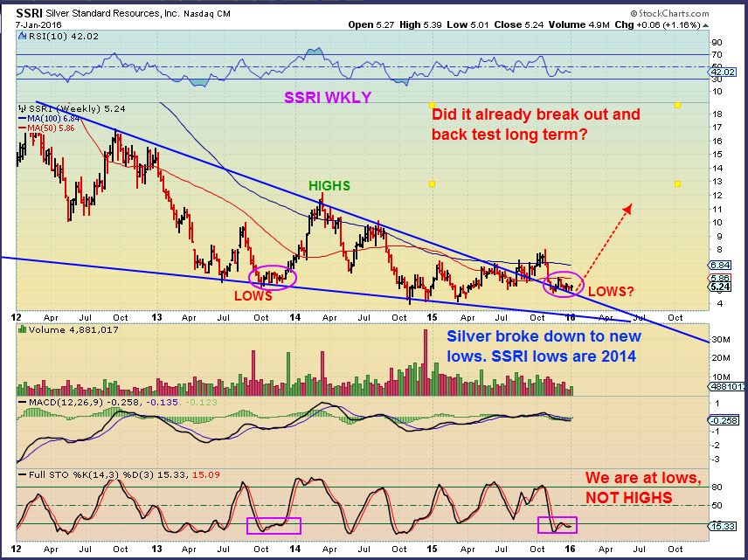
Task: Click the 30M label on the volume axis
Action: tap(721, 340)
